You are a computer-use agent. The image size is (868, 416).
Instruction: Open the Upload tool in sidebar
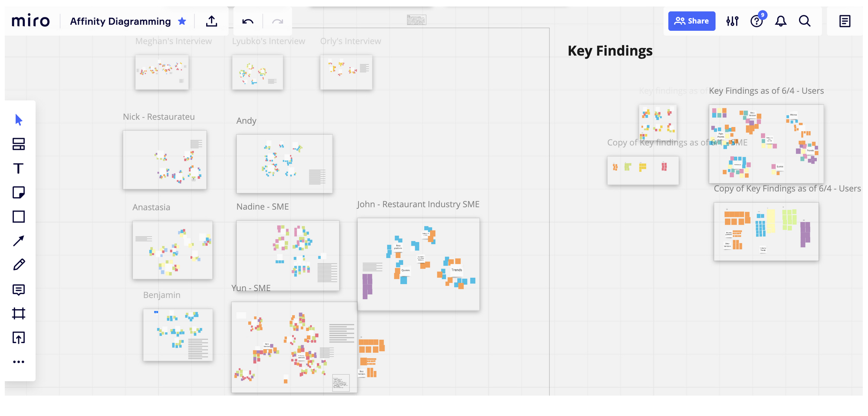pos(19,338)
